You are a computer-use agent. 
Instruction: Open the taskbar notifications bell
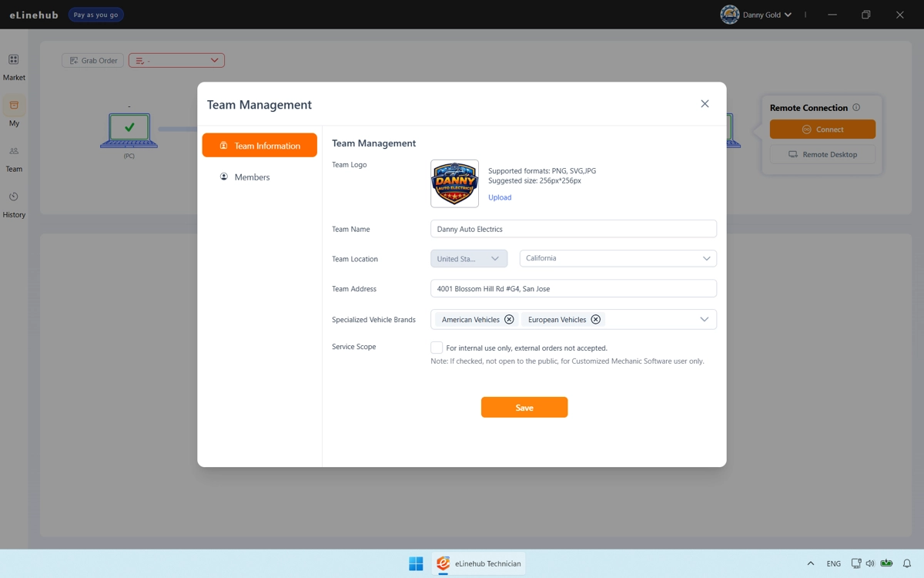[907, 563]
